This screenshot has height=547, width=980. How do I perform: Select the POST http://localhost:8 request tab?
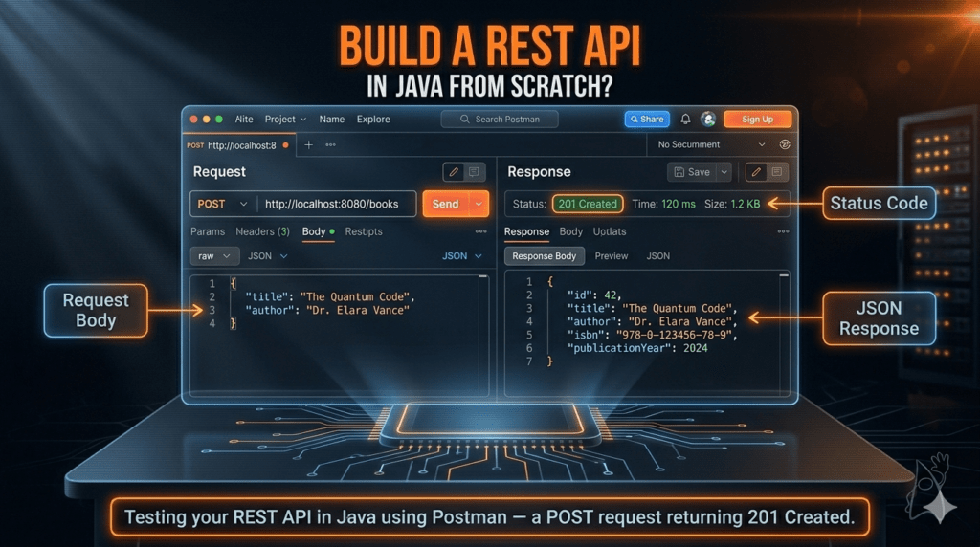238,145
